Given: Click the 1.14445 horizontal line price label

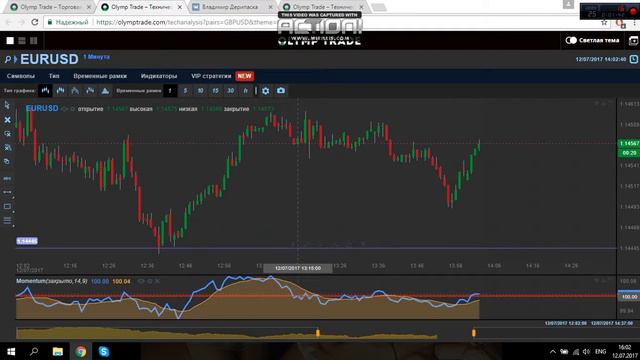Looking at the screenshot, I should (x=27, y=241).
